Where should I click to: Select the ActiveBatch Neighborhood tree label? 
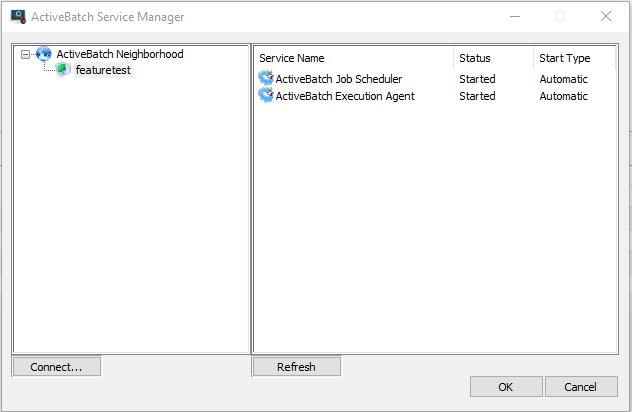[x=120, y=54]
